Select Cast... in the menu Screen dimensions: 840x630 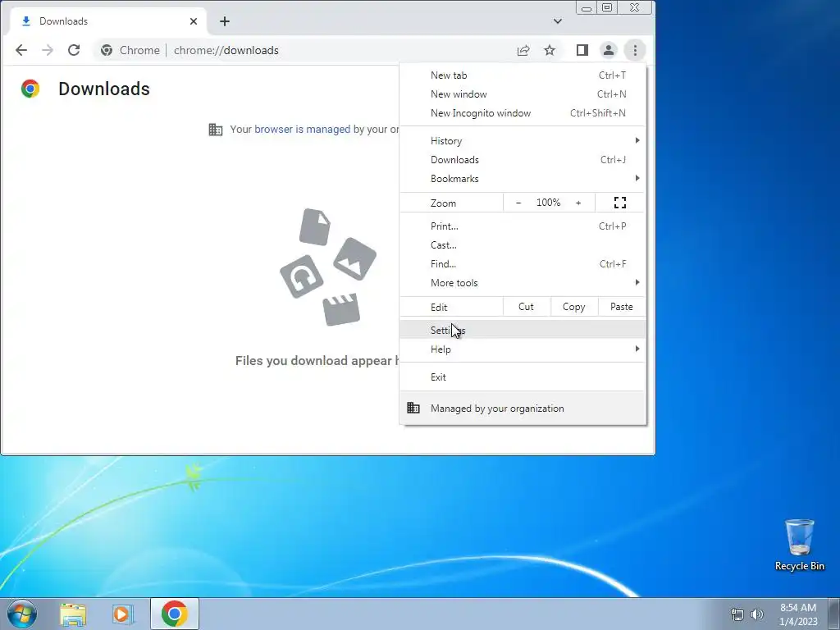click(523, 244)
